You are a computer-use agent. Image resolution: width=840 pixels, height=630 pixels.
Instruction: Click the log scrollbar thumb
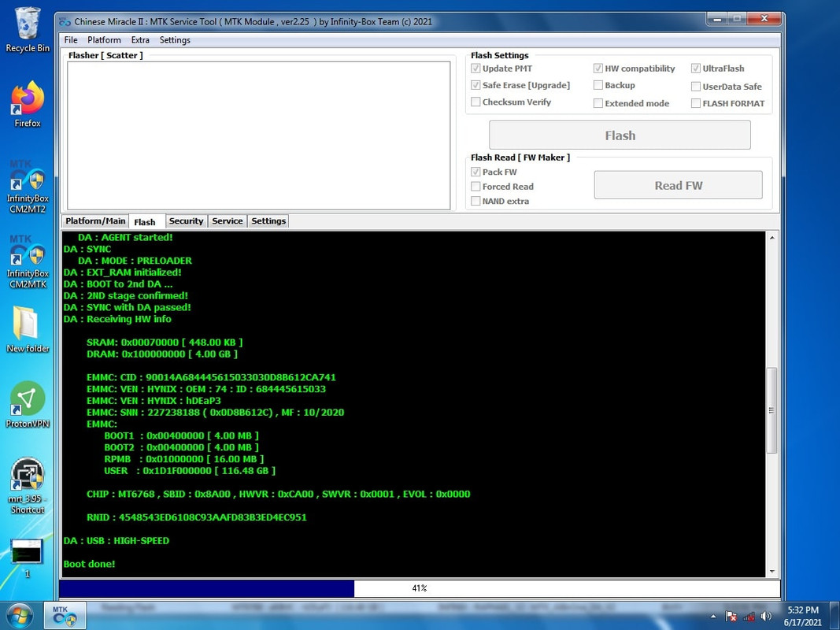(x=772, y=410)
